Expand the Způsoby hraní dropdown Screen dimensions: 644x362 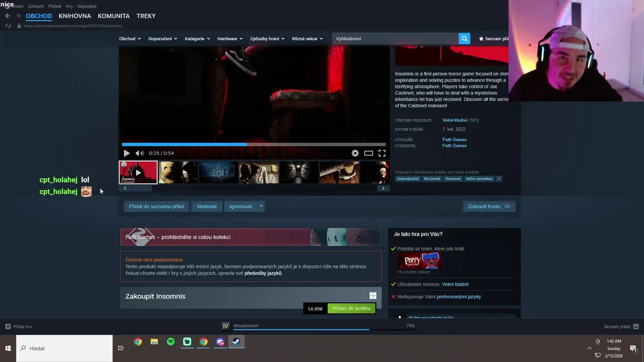[267, 39]
